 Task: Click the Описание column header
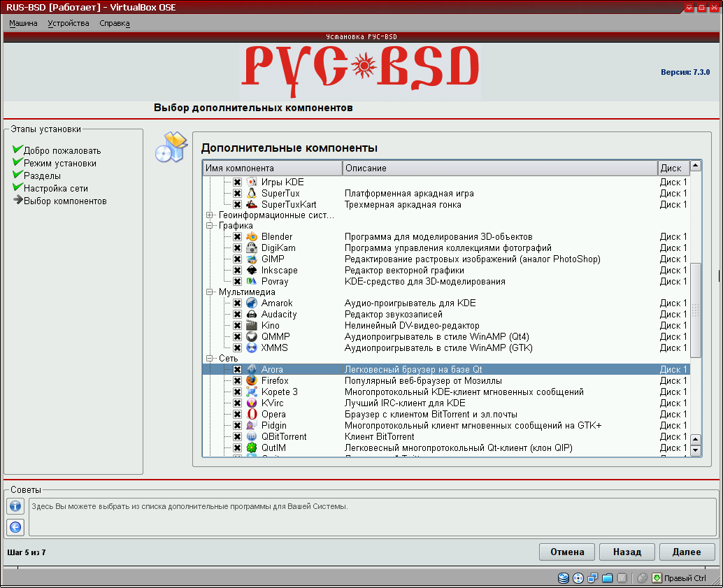(500, 168)
